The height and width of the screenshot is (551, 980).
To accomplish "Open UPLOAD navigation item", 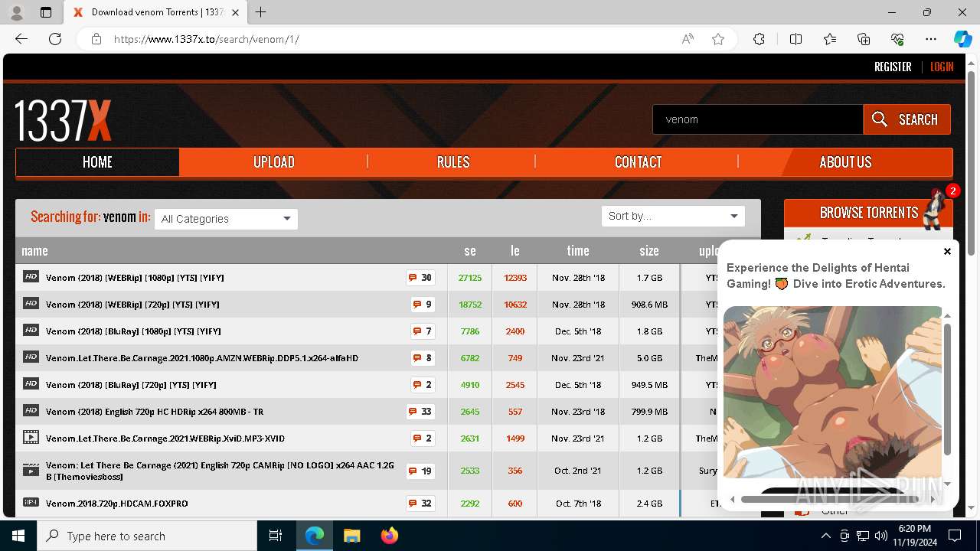I will (x=274, y=162).
